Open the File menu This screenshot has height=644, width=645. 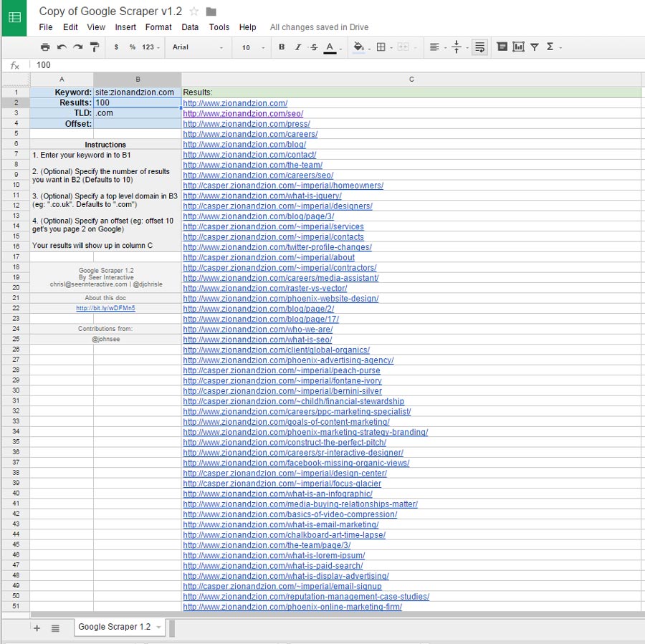click(46, 27)
